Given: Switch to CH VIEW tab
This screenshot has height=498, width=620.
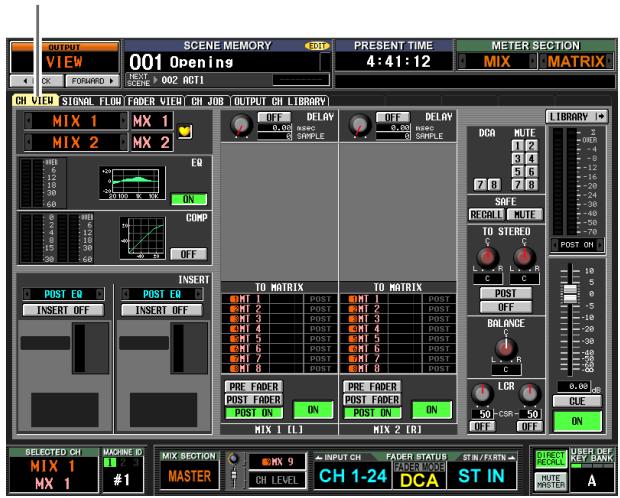Looking at the screenshot, I should [35, 101].
